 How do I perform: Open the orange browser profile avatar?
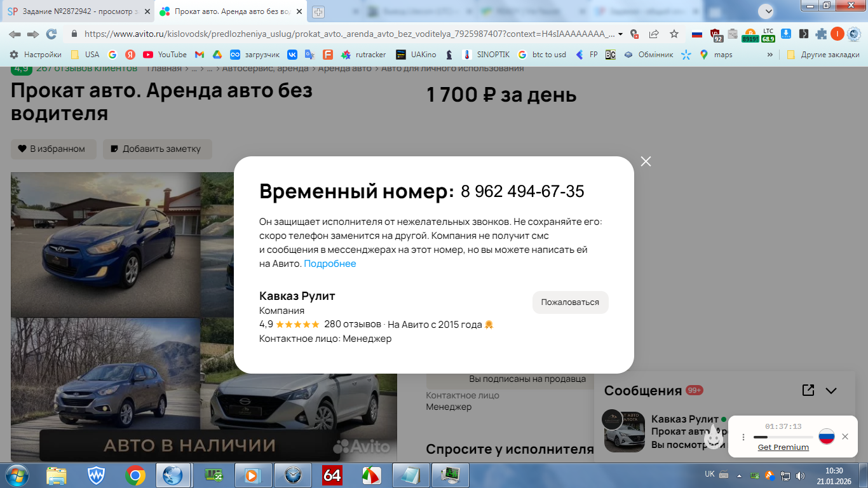[x=837, y=34]
